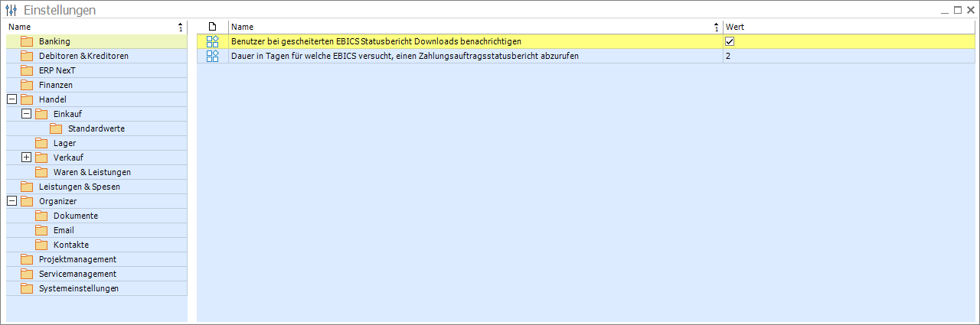Select the 'Dauer in Tagen für welche EBICS' setting text
This screenshot has width=980, height=325.
point(405,56)
